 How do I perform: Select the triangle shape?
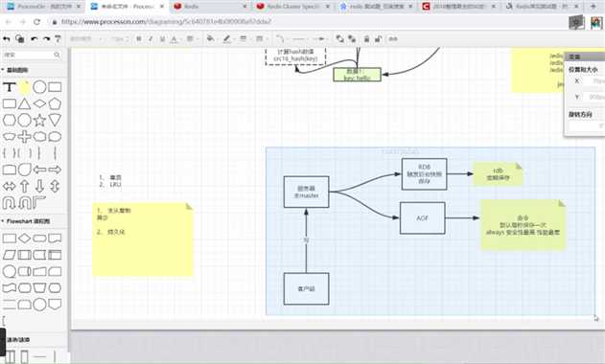(24, 103)
